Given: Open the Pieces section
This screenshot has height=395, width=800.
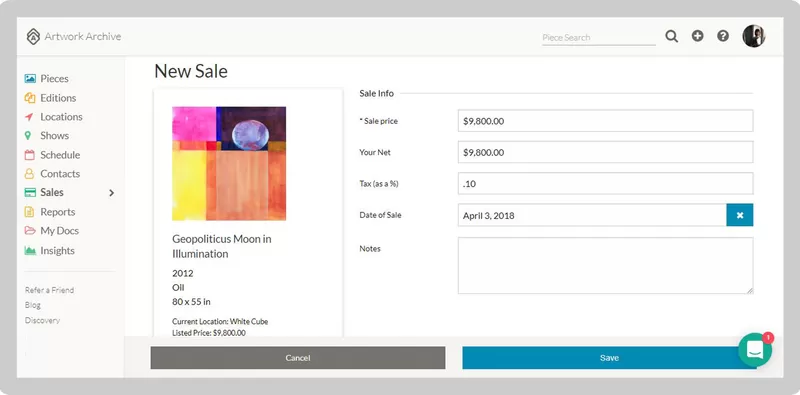Looking at the screenshot, I should pos(55,79).
